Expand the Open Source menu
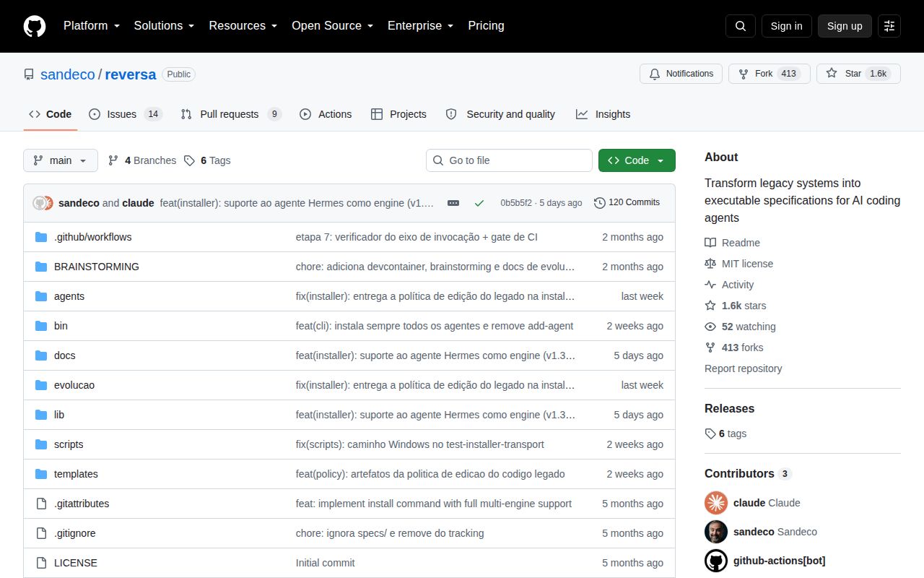This screenshot has width=924, height=578. [x=332, y=26]
